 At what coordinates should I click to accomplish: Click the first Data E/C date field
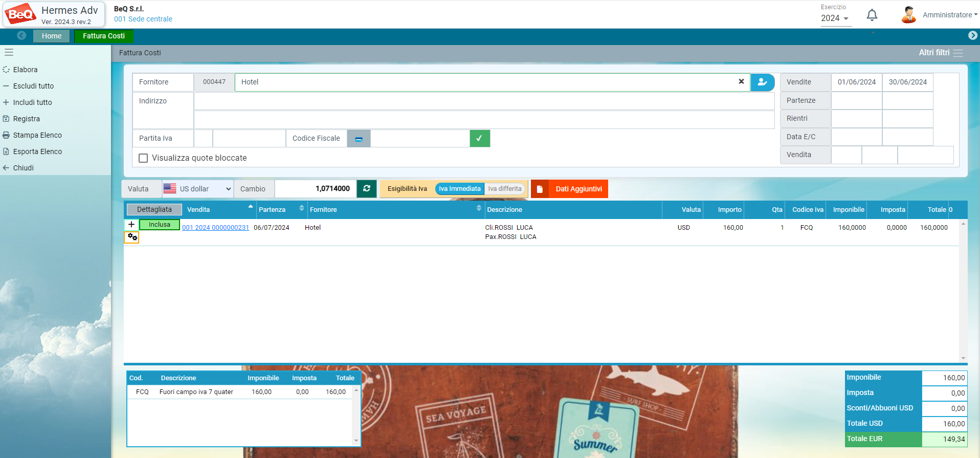[857, 137]
